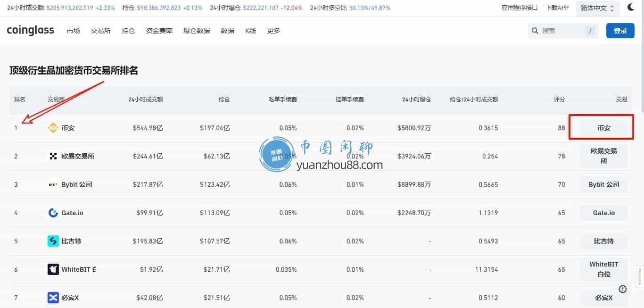Open the 更多 menu
The image size is (644, 308).
(x=273, y=31)
